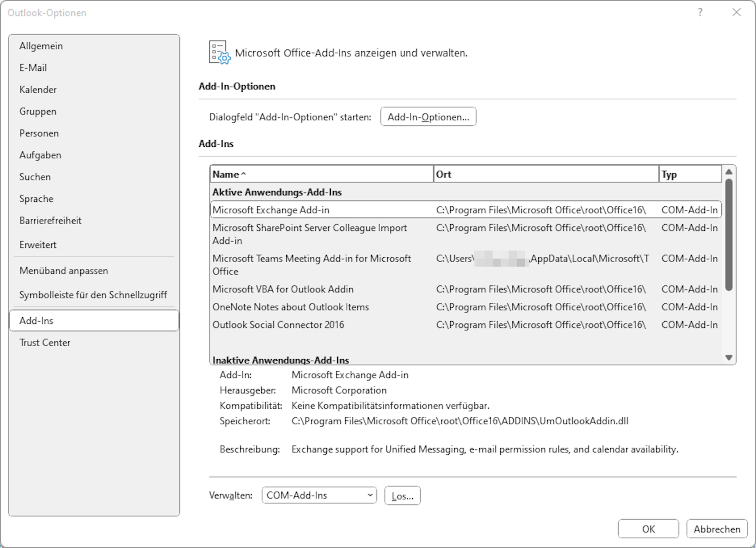Click Kompatibilität value Keine Kompatibilitätsinformationen verfügbar

pos(391,406)
